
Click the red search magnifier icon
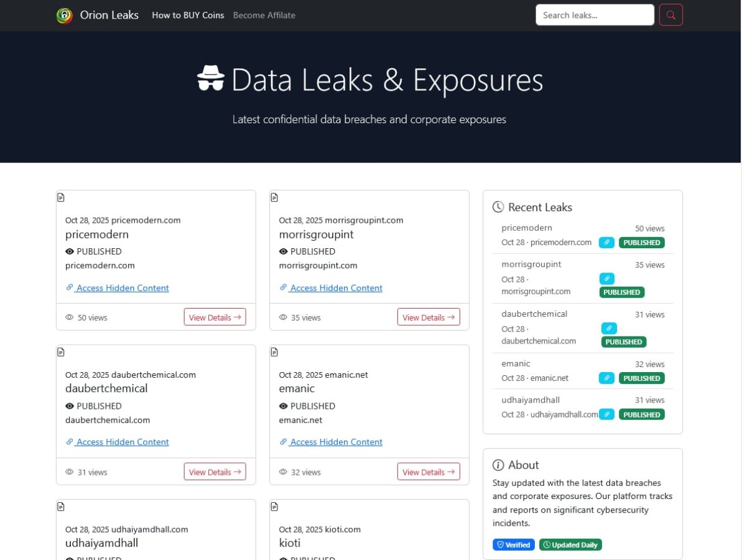tap(670, 15)
